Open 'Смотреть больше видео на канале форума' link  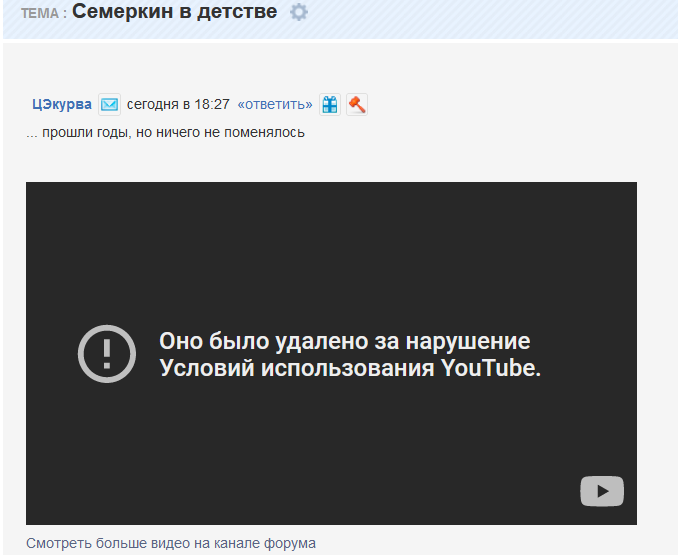tap(171, 543)
